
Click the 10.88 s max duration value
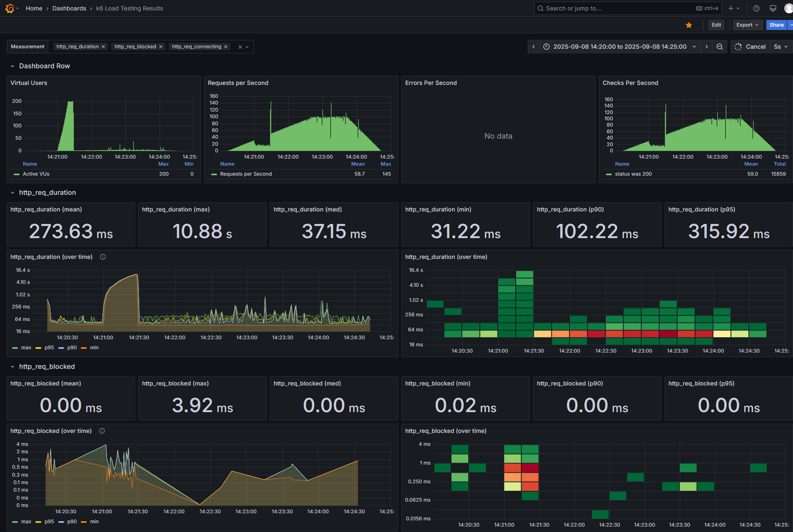pos(202,231)
